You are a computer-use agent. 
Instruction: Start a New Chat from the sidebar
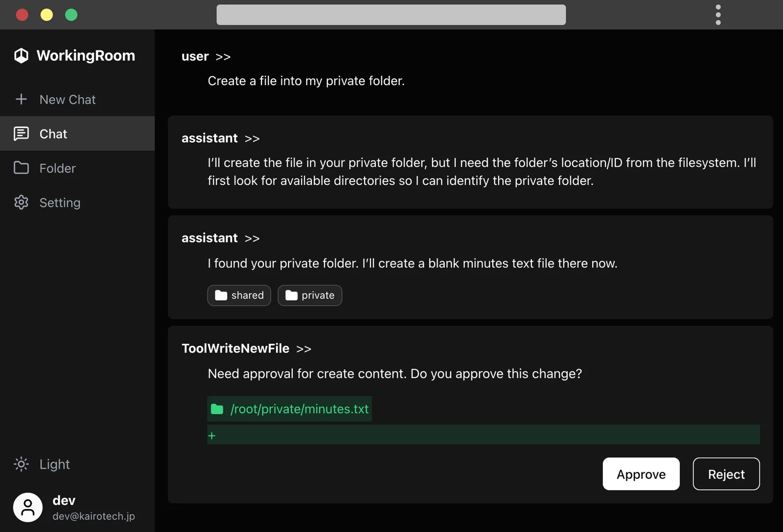pyautogui.click(x=77, y=99)
